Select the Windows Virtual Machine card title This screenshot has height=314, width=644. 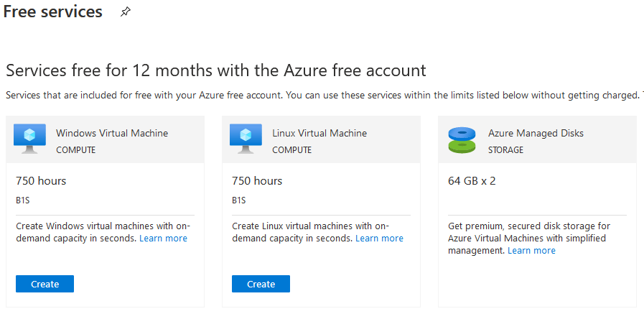point(112,133)
